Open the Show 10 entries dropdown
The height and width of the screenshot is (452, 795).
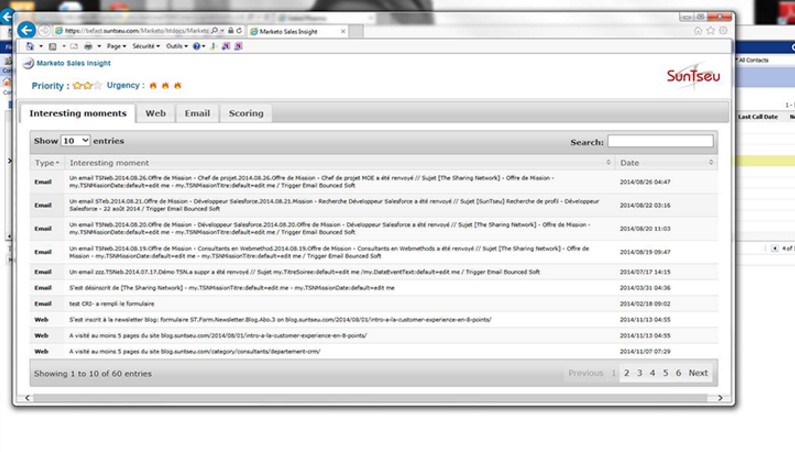[x=76, y=141]
